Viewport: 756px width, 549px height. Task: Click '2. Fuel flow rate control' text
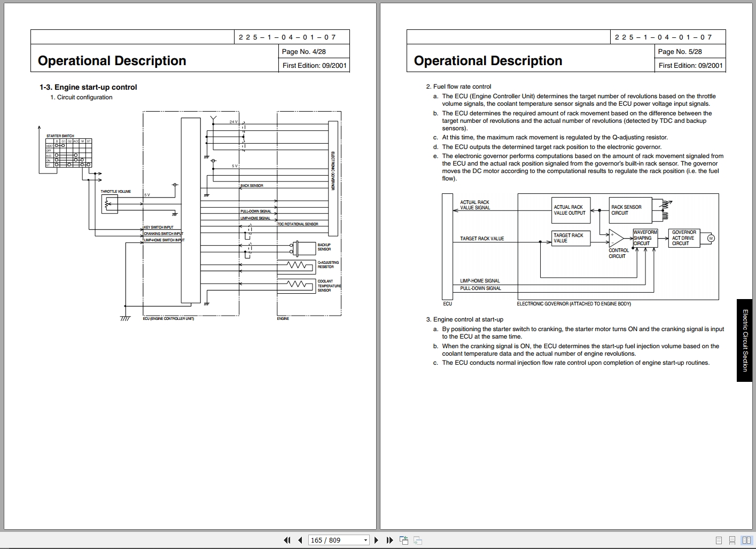[458, 87]
